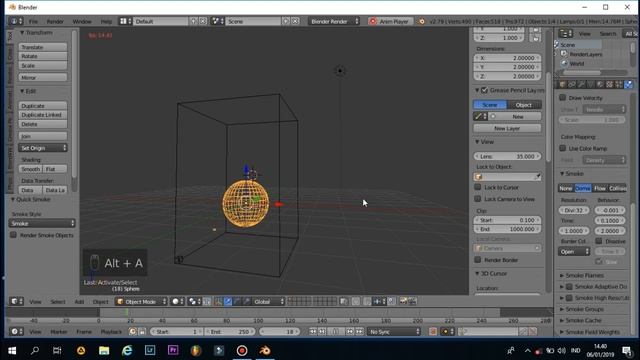Open the Help menu
Screen dimensions: 640x360
click(106, 21)
